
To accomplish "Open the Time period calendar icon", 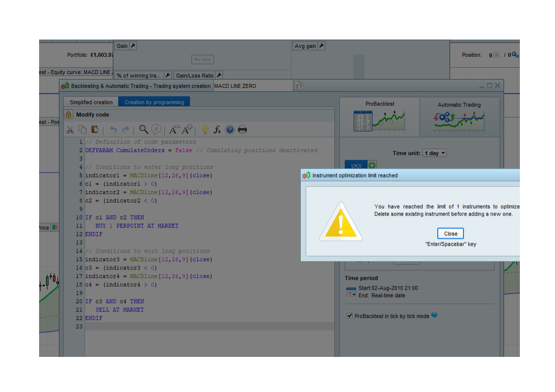I will tap(351, 292).
